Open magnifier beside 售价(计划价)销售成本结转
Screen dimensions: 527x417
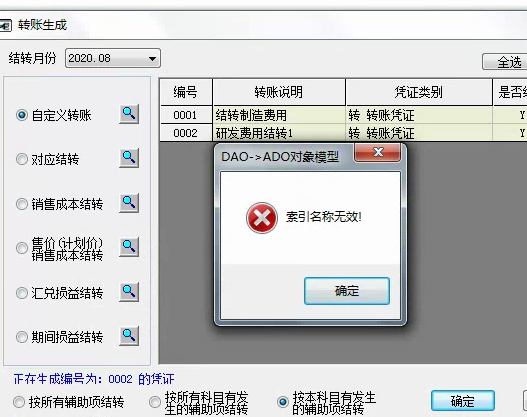[x=129, y=247]
